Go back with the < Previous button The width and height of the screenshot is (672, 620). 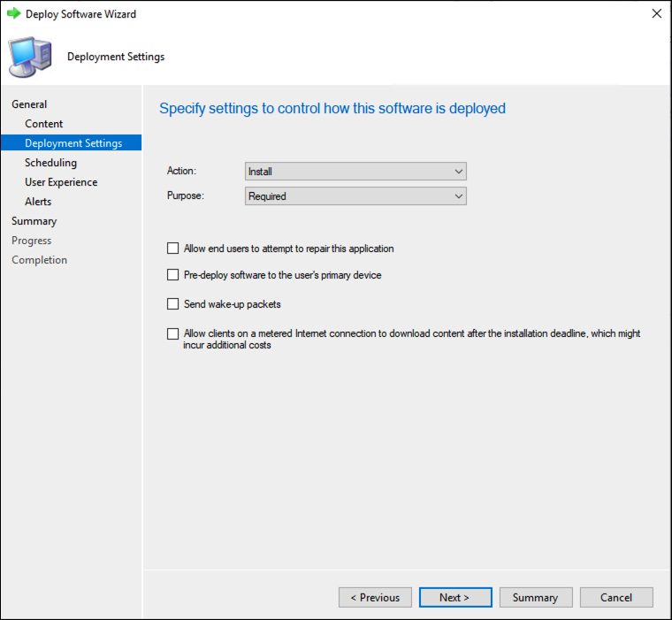[375, 597]
